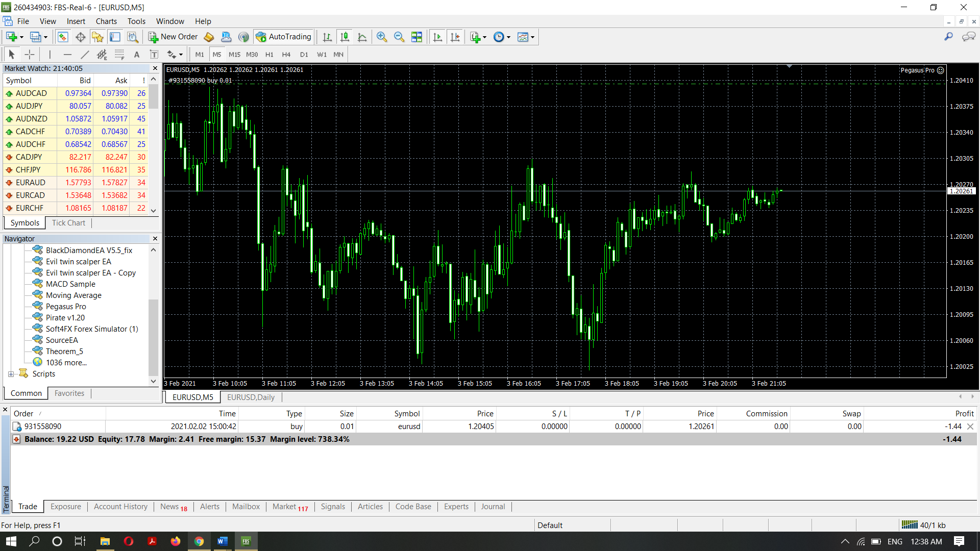The height and width of the screenshot is (551, 980).
Task: Click the Navigator panel scrollbar thumb
Action: 153,337
